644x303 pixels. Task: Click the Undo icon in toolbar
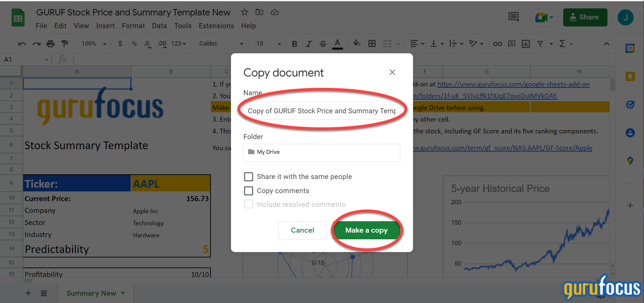[x=22, y=44]
